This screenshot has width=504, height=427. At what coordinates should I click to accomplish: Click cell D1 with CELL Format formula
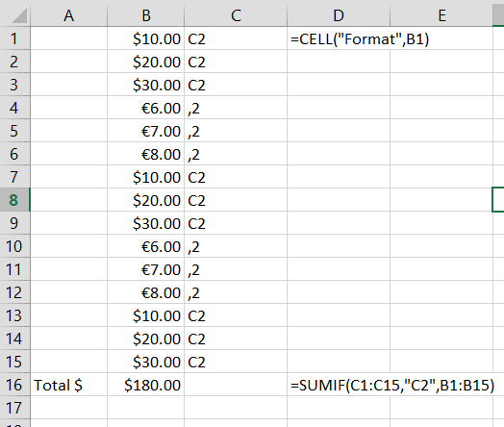(x=339, y=38)
